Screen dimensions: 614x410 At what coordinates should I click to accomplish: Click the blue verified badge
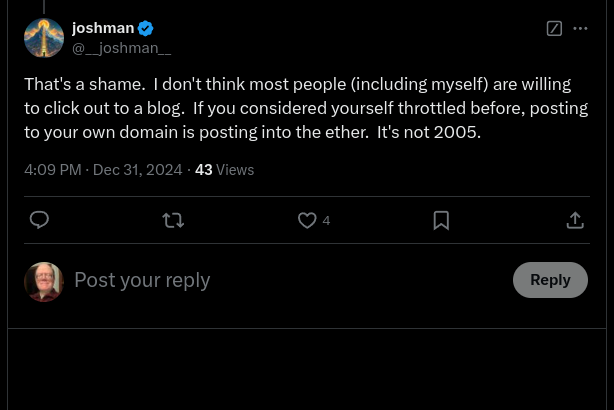coord(146,28)
